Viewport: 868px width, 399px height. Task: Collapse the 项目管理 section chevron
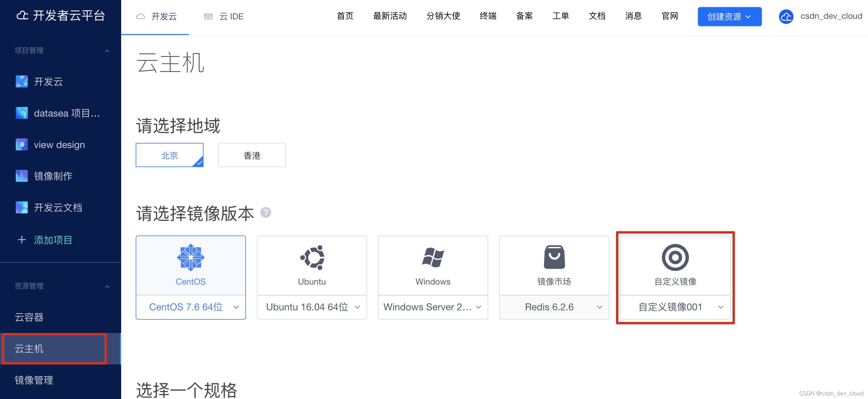(x=107, y=51)
